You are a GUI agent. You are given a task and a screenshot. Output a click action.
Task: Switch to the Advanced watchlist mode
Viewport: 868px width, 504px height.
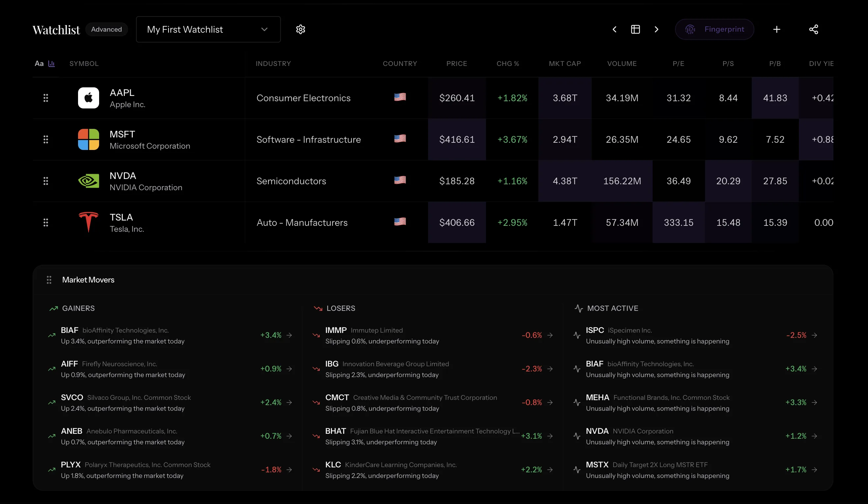106,29
